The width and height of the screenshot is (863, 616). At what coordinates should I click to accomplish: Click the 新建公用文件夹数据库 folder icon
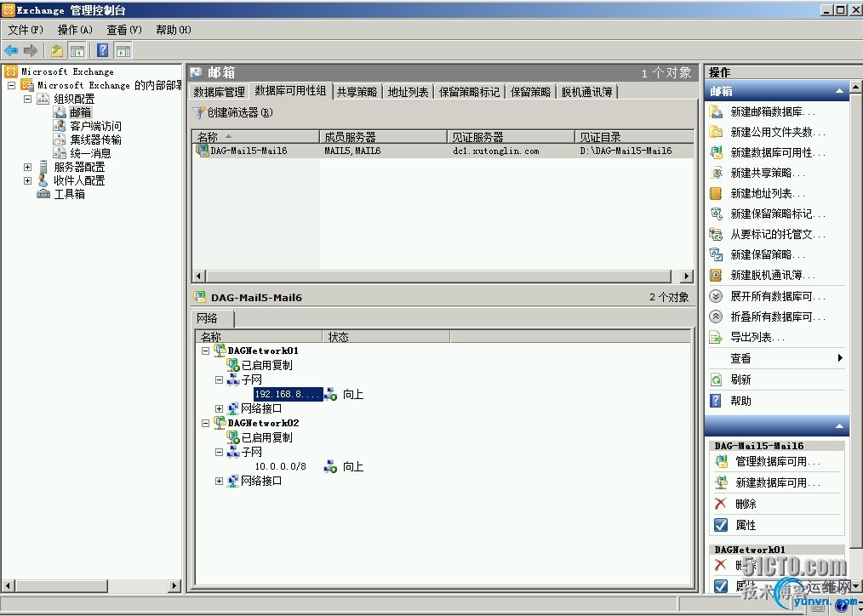[716, 132]
